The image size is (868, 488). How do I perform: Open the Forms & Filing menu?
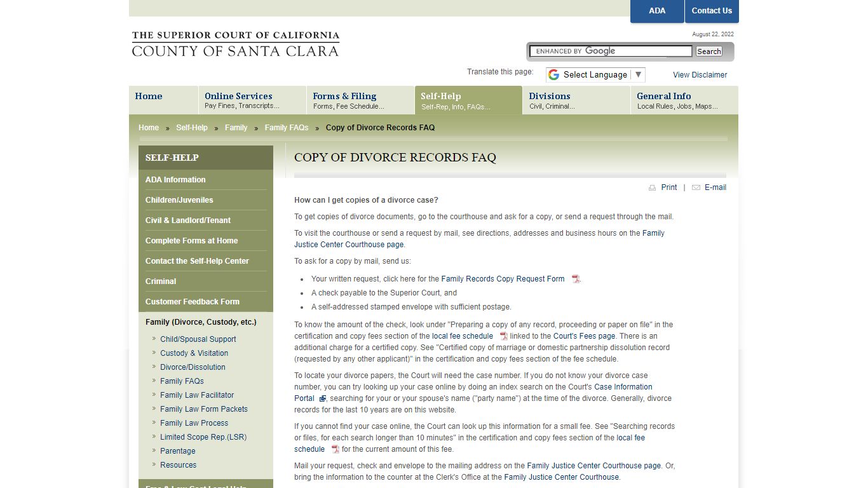pos(360,100)
